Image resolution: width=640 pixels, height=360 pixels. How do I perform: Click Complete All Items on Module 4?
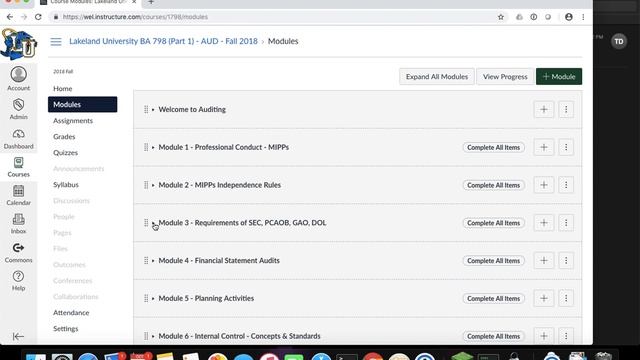tap(493, 260)
